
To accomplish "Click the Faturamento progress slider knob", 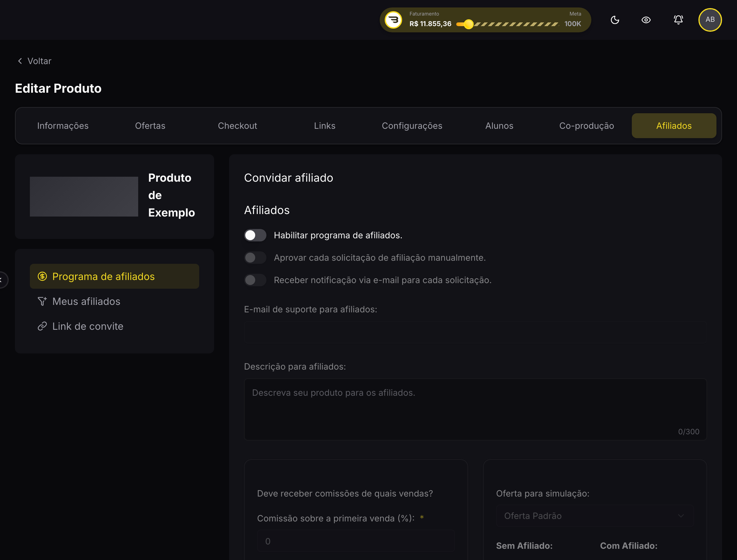I will [x=468, y=24].
